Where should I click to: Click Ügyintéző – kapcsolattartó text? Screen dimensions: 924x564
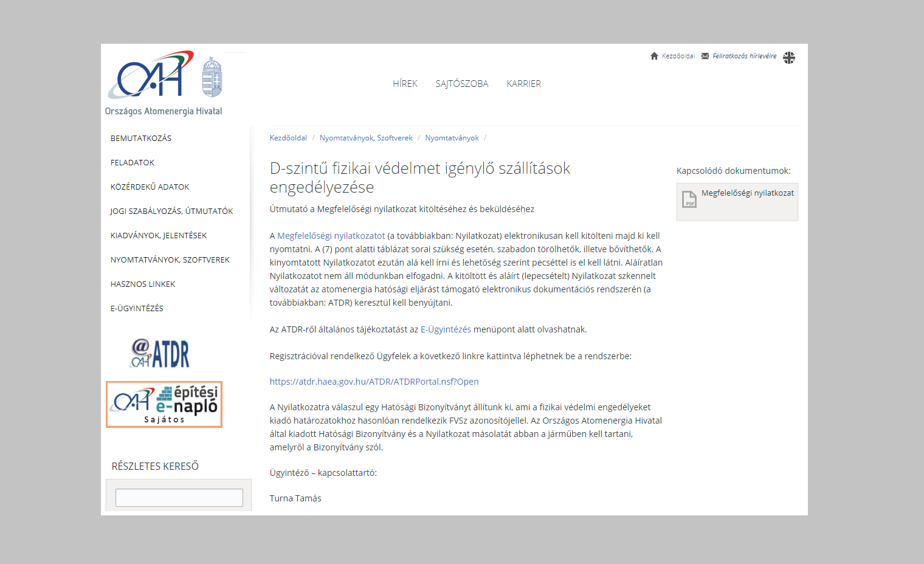[323, 473]
